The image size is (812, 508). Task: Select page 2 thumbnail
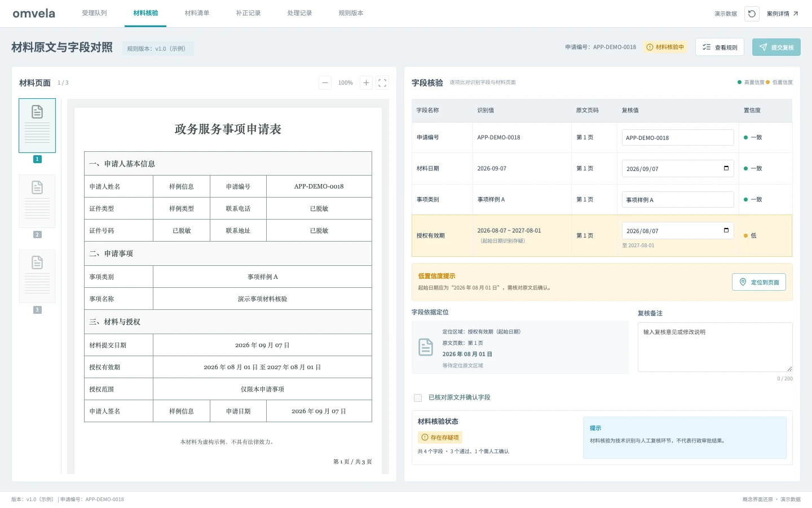click(37, 201)
